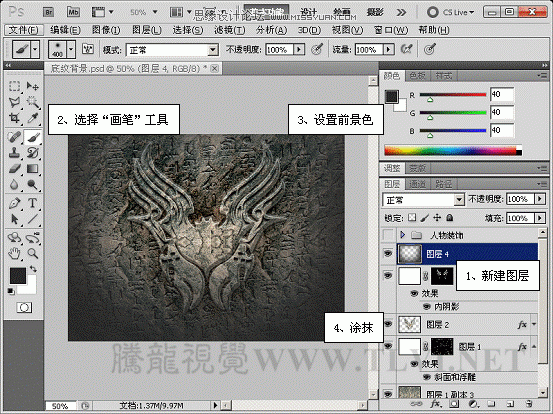Toggle lock transparent pixels
This screenshot has height=414, width=553.
(412, 218)
